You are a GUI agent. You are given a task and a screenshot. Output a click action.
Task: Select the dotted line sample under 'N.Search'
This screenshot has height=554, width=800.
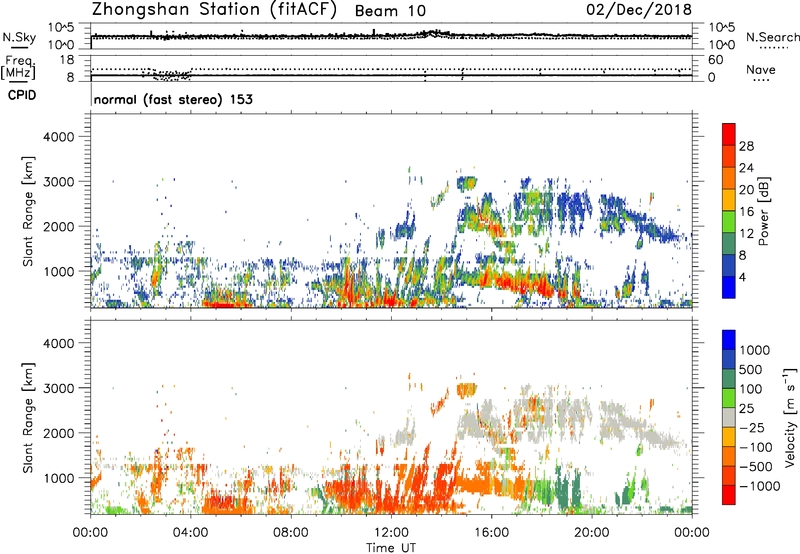pos(773,48)
